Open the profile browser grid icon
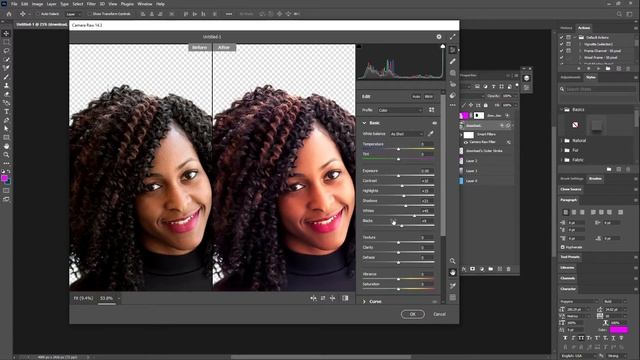 click(x=431, y=110)
